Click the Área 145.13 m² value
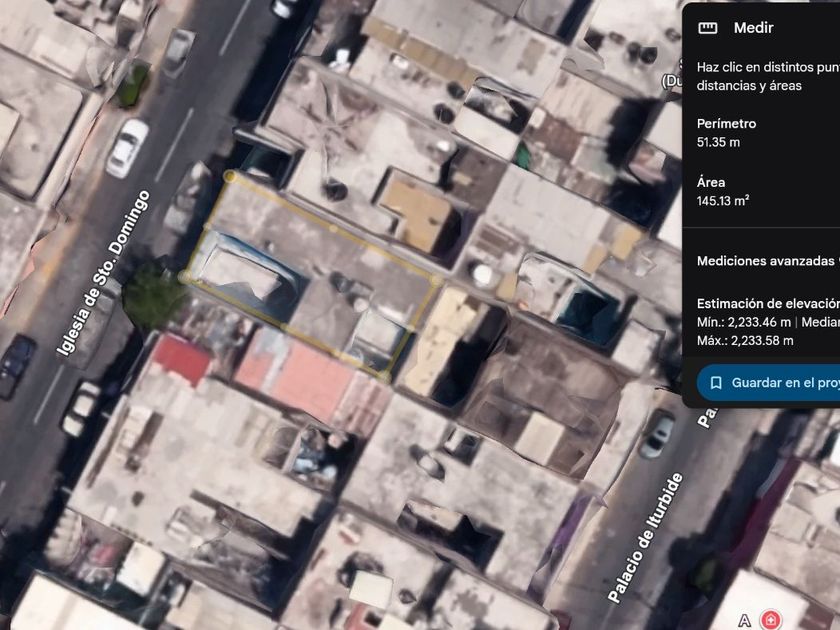The width and height of the screenshot is (840, 630). pyautogui.click(x=723, y=201)
